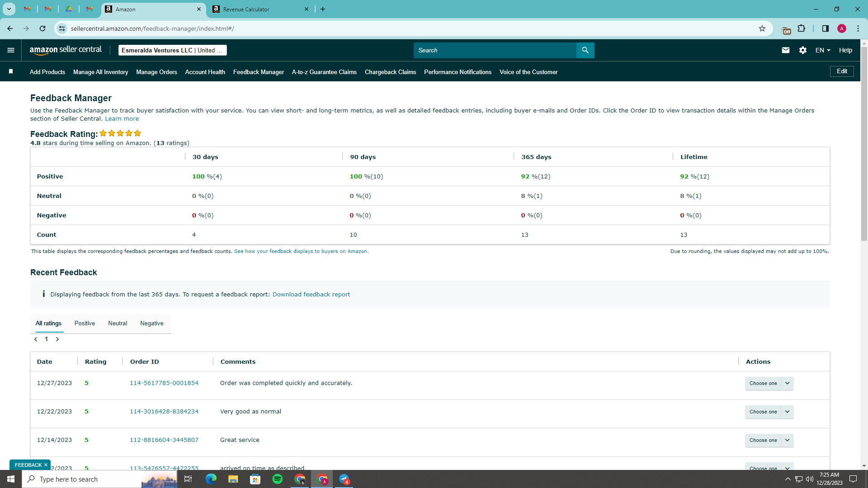Click the Edit button in nav bar
868x488 pixels.
(842, 71)
